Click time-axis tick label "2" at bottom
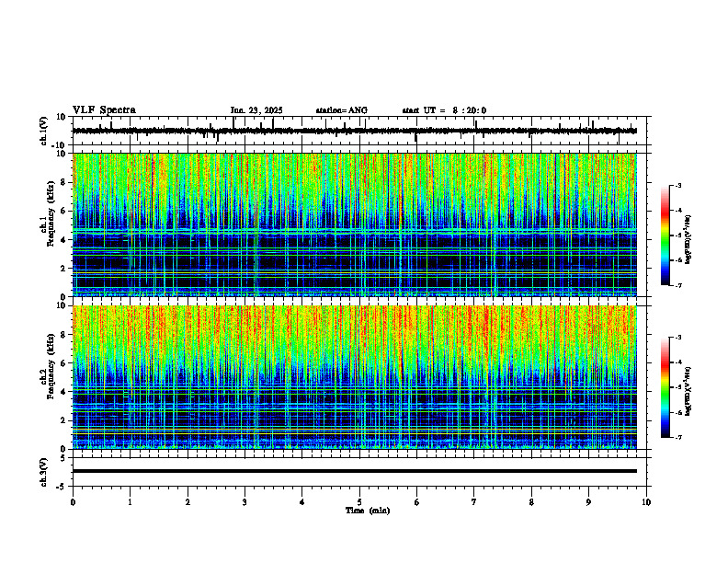Viewport: 728px width, 563px height. [188, 502]
